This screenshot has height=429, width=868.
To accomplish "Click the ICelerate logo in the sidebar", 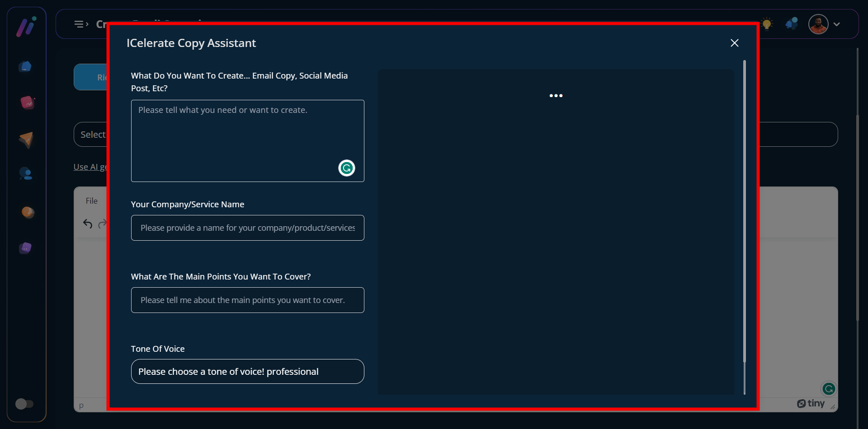I will [x=26, y=27].
